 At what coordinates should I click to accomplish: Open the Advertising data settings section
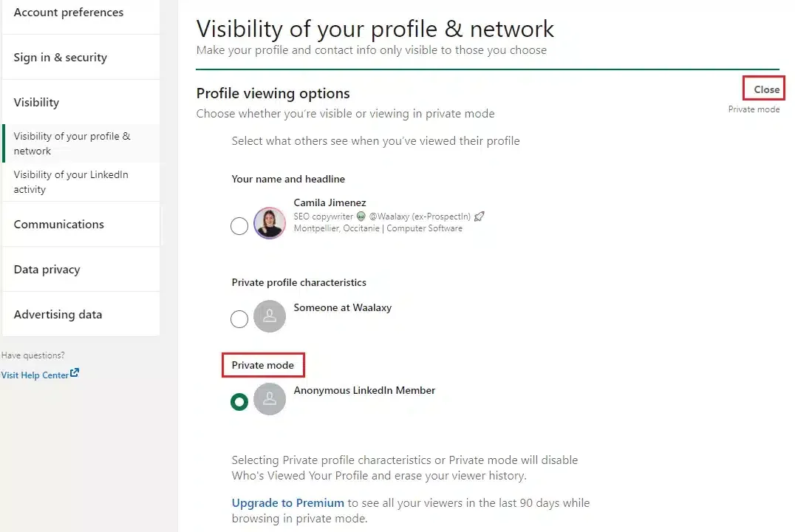[81, 315]
